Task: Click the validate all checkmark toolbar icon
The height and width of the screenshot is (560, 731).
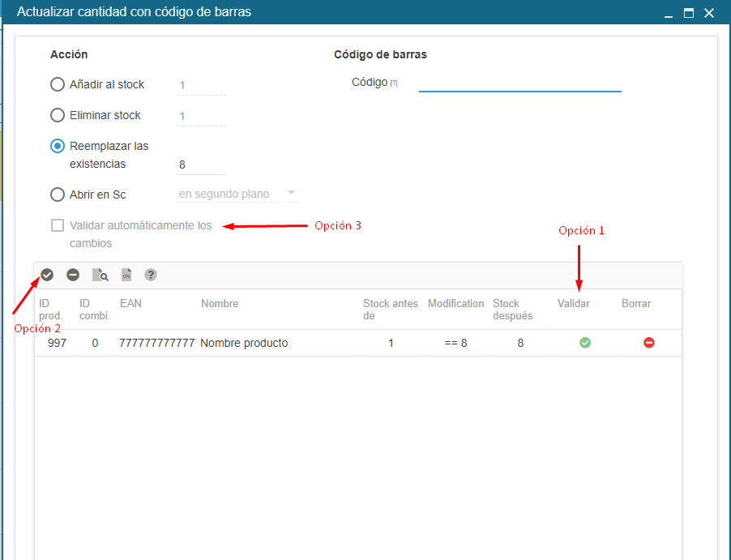Action: point(47,276)
